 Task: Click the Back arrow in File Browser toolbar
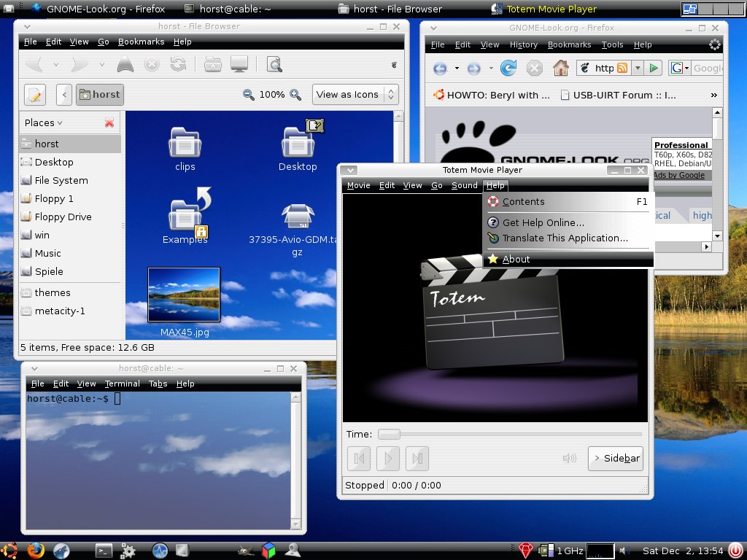pos(35,64)
